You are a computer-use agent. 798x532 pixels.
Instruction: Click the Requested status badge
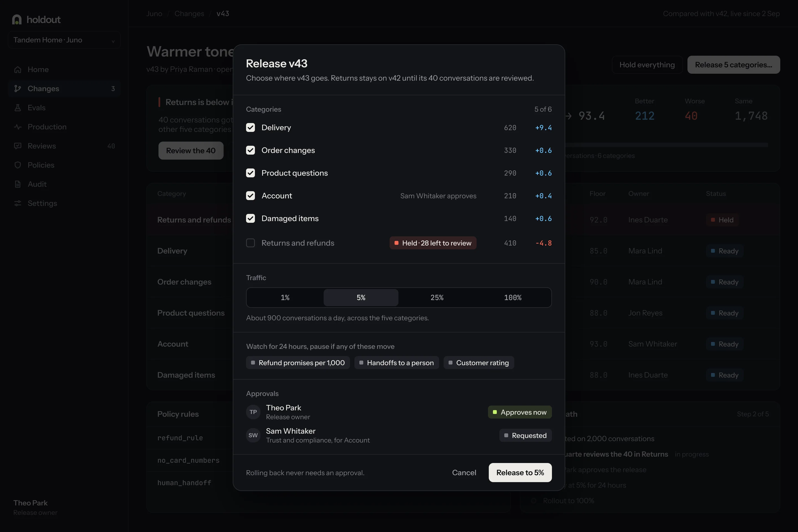526,435
